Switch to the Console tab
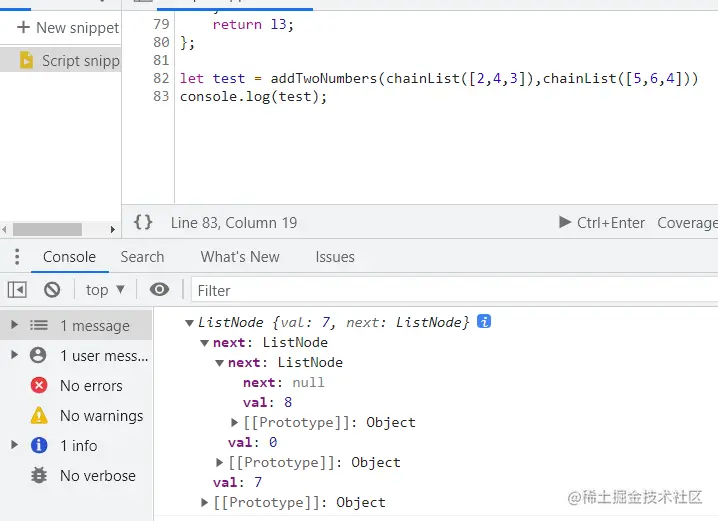This screenshot has height=521, width=718. click(70, 257)
